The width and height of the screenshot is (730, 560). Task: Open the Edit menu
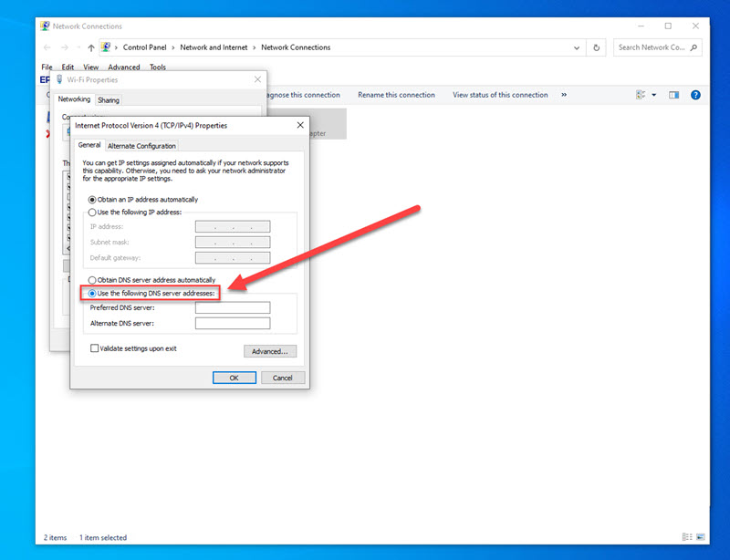[x=68, y=67]
